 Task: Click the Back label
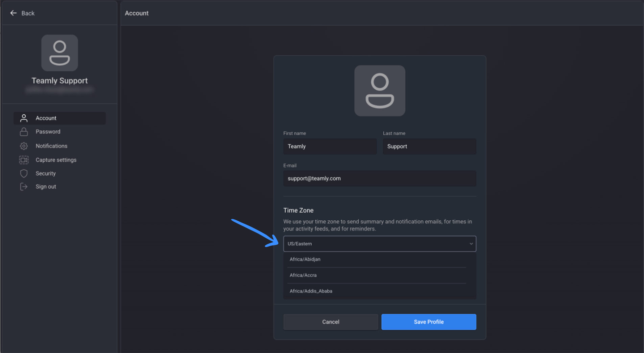[x=28, y=13]
